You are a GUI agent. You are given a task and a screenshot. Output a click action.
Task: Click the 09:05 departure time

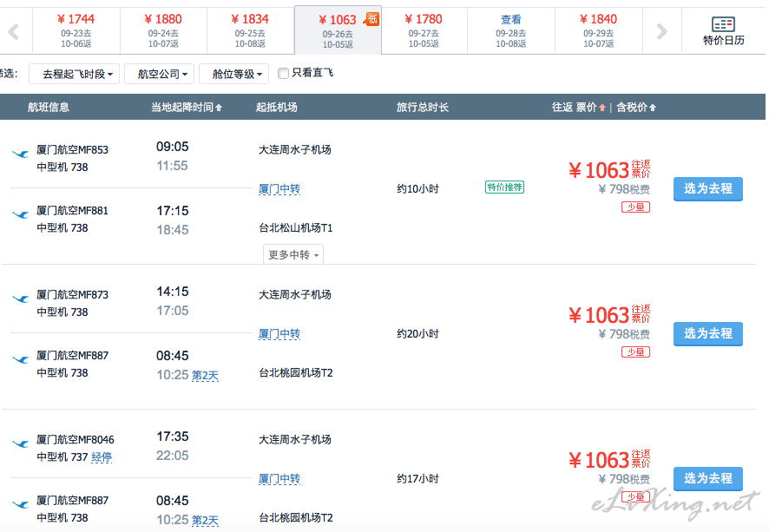[x=173, y=147]
